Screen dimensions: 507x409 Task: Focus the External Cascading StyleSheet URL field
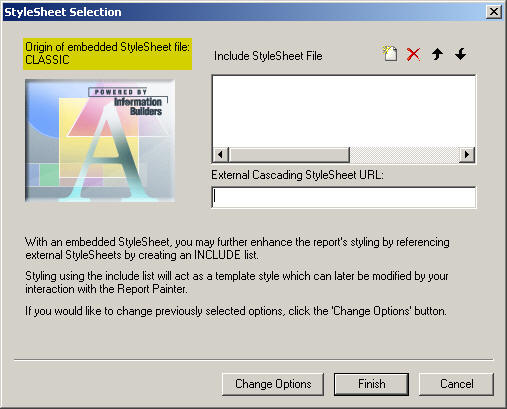pyautogui.click(x=344, y=197)
